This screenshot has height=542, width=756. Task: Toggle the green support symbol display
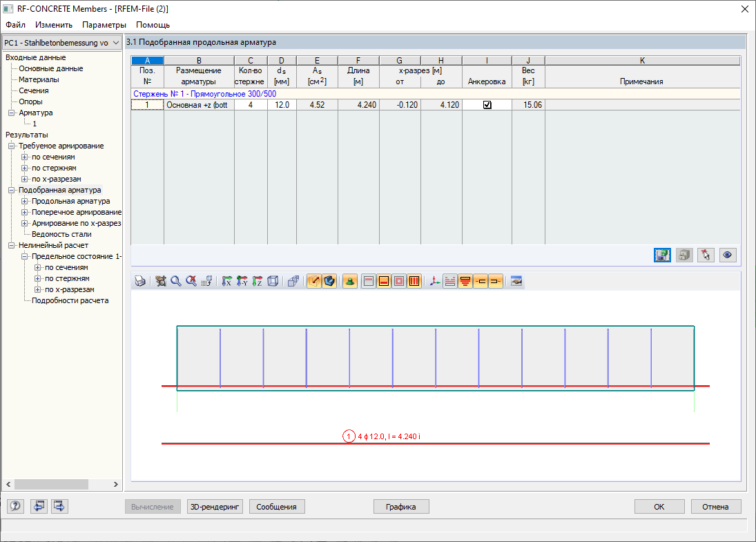coord(350,281)
